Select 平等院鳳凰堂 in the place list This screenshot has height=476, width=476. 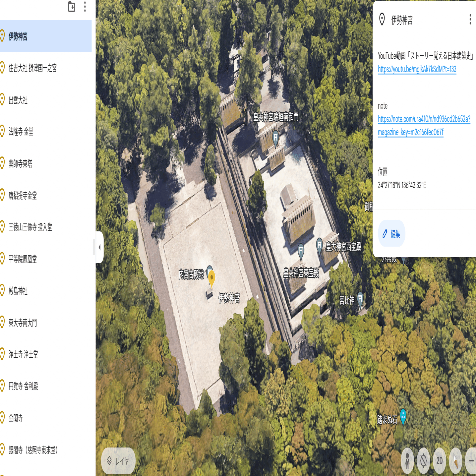(46, 259)
